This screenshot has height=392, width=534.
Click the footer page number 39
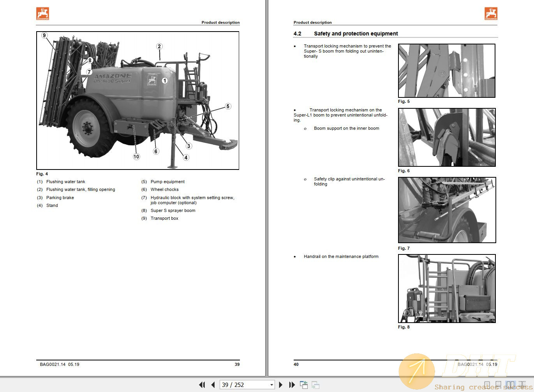coord(237,364)
